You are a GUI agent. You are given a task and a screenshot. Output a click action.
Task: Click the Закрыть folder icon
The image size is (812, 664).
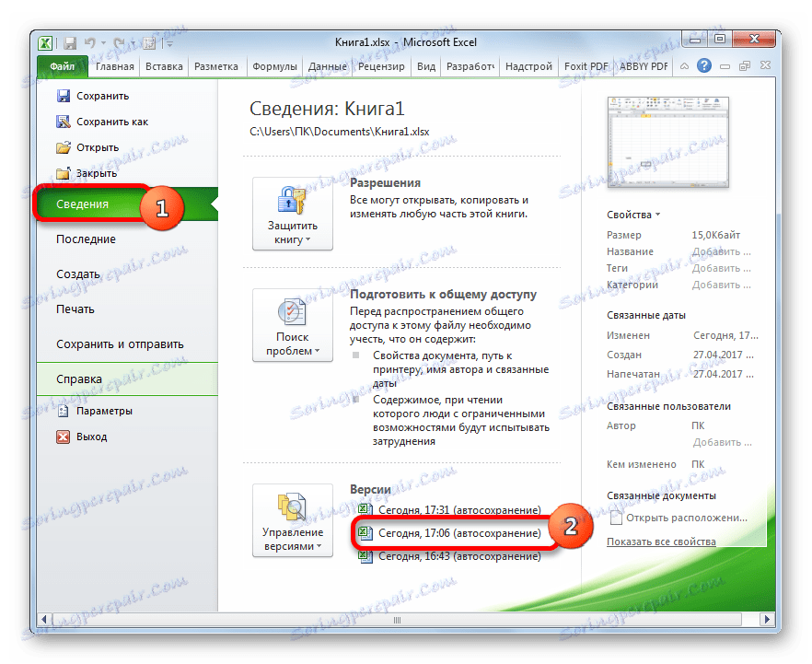pos(64,173)
